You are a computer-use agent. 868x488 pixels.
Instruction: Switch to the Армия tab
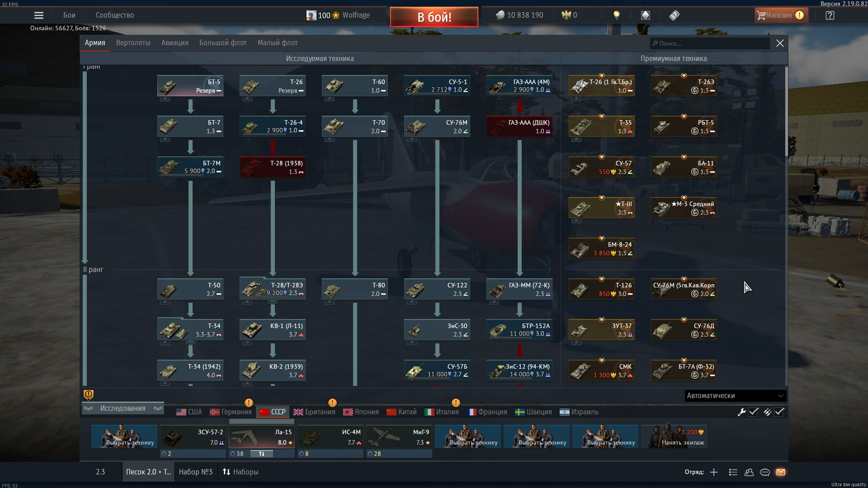point(95,43)
